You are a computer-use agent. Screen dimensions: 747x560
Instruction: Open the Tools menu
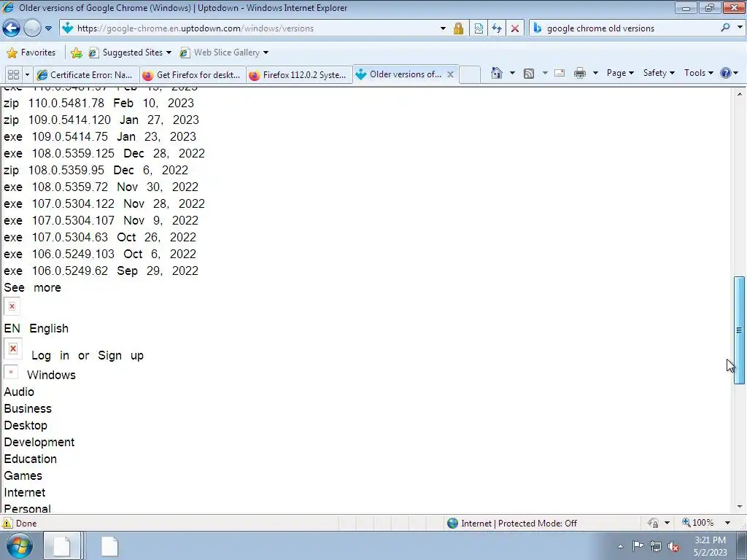pyautogui.click(x=698, y=73)
